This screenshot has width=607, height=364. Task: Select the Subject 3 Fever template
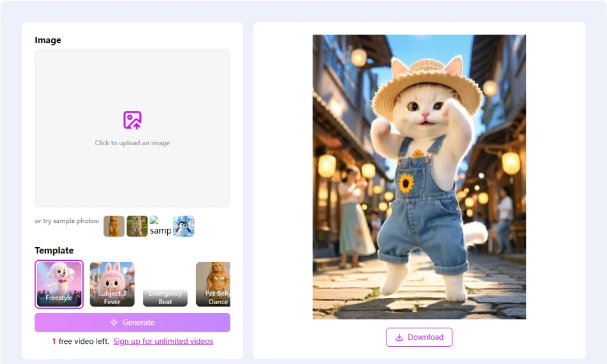[112, 284]
